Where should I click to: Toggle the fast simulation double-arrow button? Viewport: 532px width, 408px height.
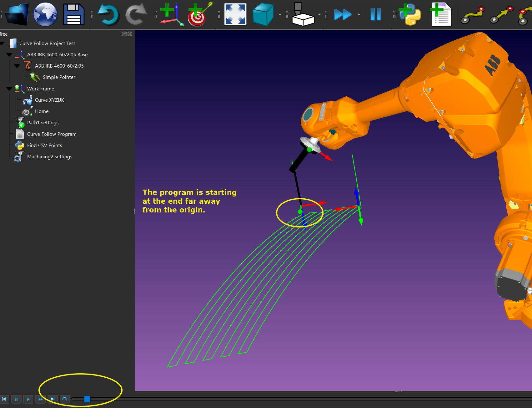343,14
